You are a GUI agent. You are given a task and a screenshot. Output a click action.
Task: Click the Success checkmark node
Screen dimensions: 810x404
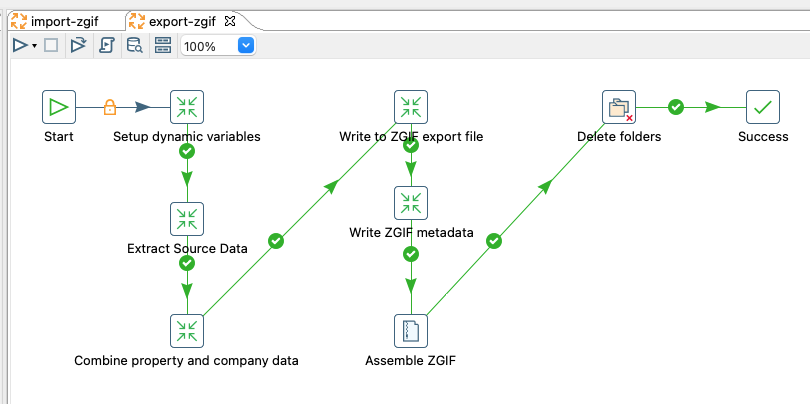click(x=763, y=107)
